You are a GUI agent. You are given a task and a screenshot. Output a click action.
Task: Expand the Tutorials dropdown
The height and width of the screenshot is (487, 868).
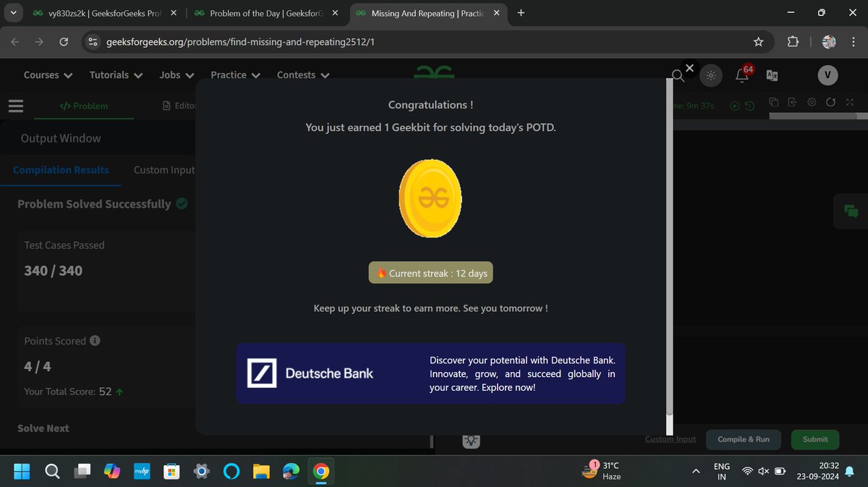click(116, 75)
